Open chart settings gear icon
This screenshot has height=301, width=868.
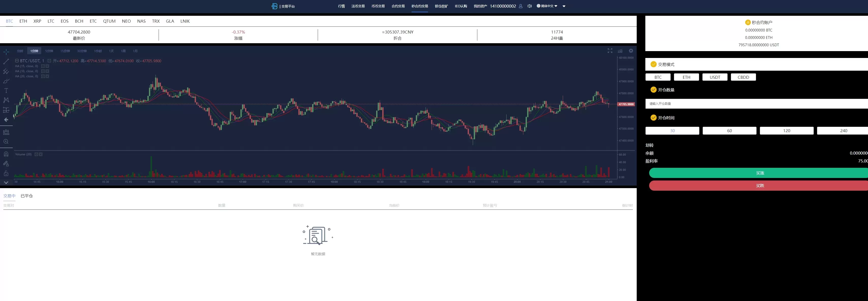click(631, 51)
